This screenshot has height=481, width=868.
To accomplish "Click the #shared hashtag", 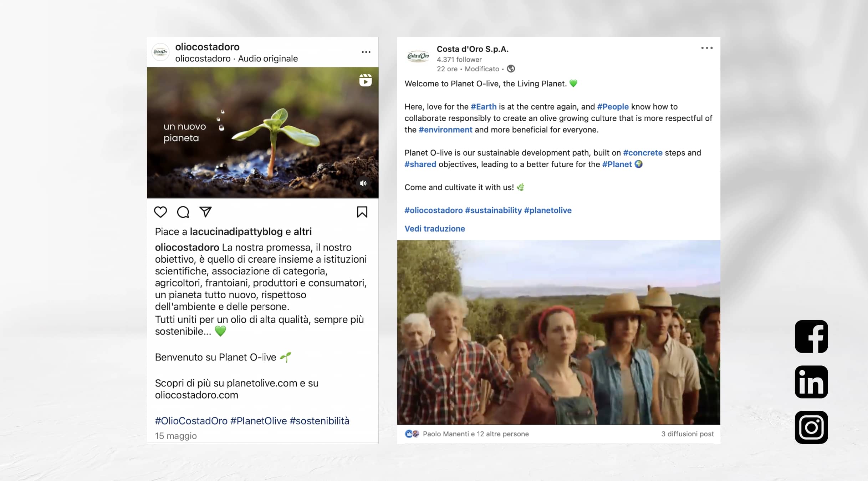I will point(420,164).
